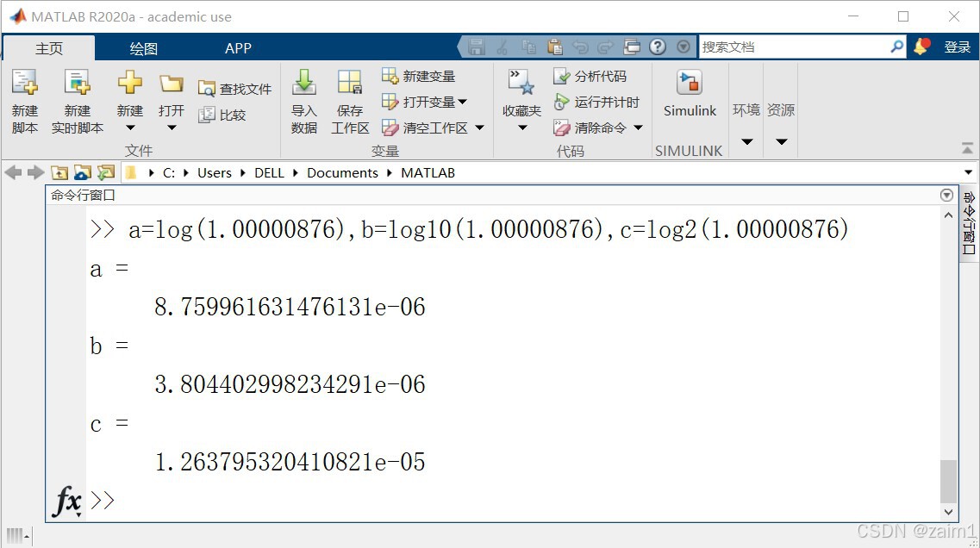Go up one folder level icon
The image size is (980, 548).
59,172
